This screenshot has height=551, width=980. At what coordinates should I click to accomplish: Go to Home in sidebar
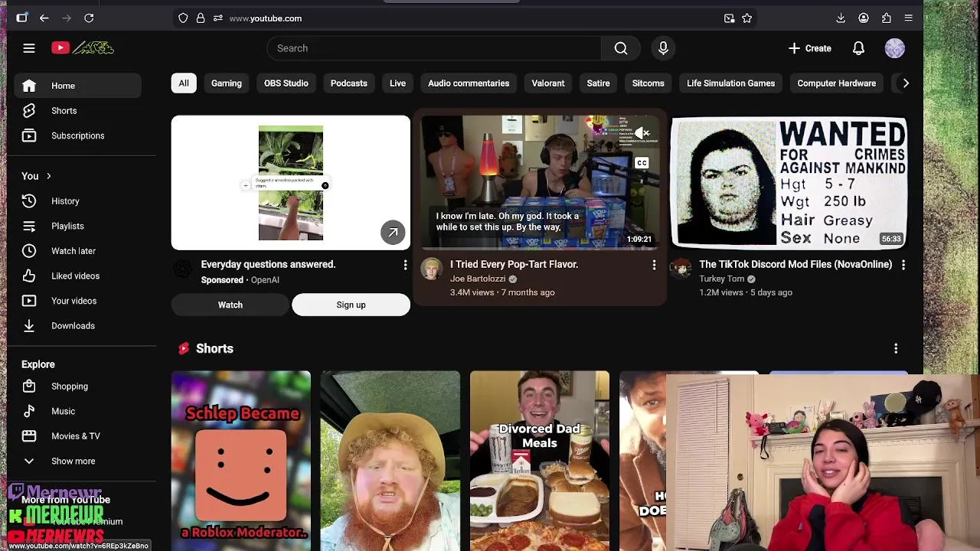coord(77,86)
